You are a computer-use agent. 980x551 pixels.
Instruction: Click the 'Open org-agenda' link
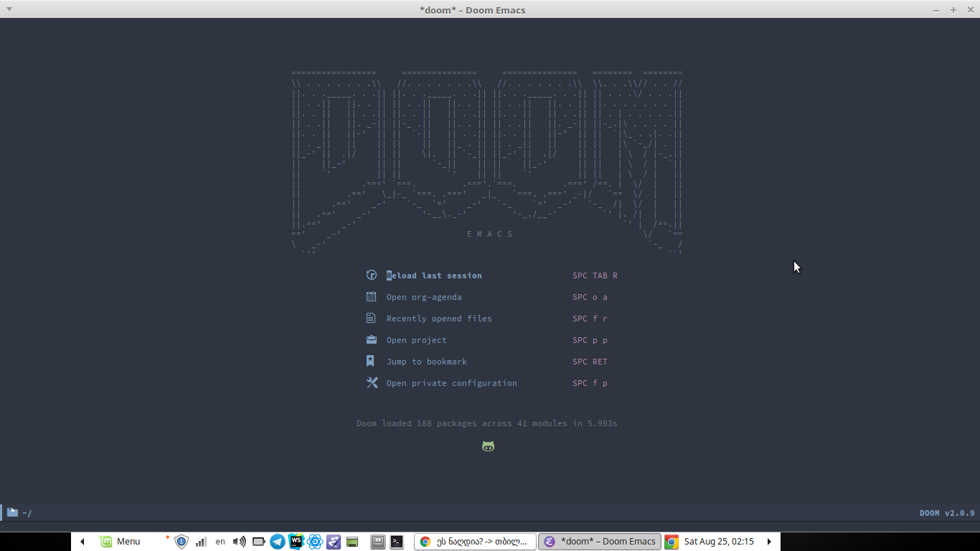pos(424,297)
